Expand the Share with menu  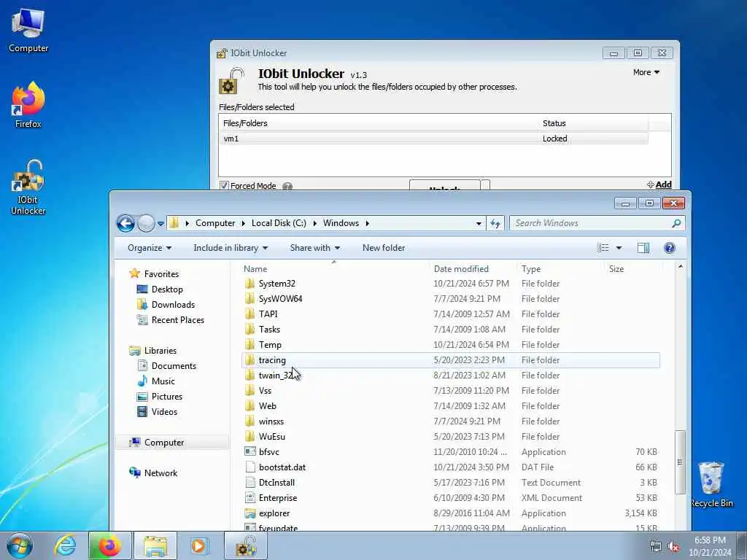(315, 248)
